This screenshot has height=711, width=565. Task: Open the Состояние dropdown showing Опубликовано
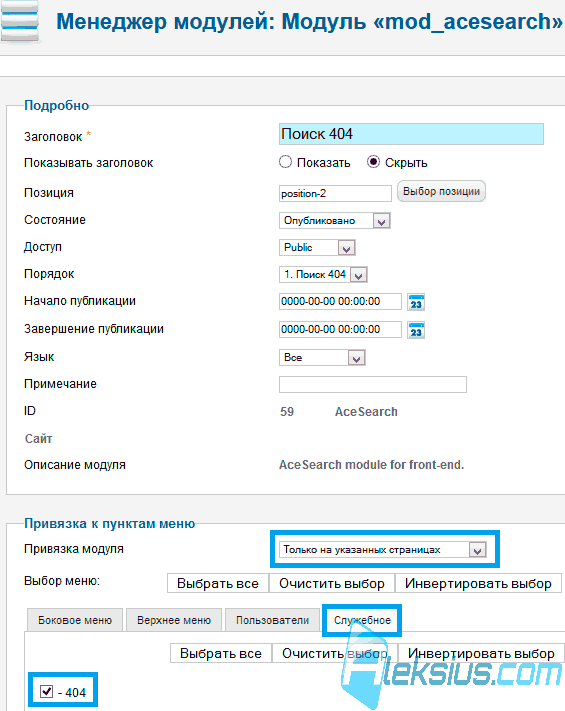tap(335, 221)
